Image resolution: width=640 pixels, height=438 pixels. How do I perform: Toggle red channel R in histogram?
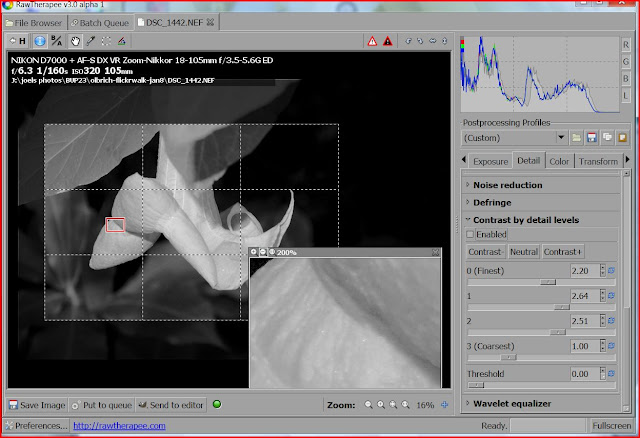[x=626, y=44]
